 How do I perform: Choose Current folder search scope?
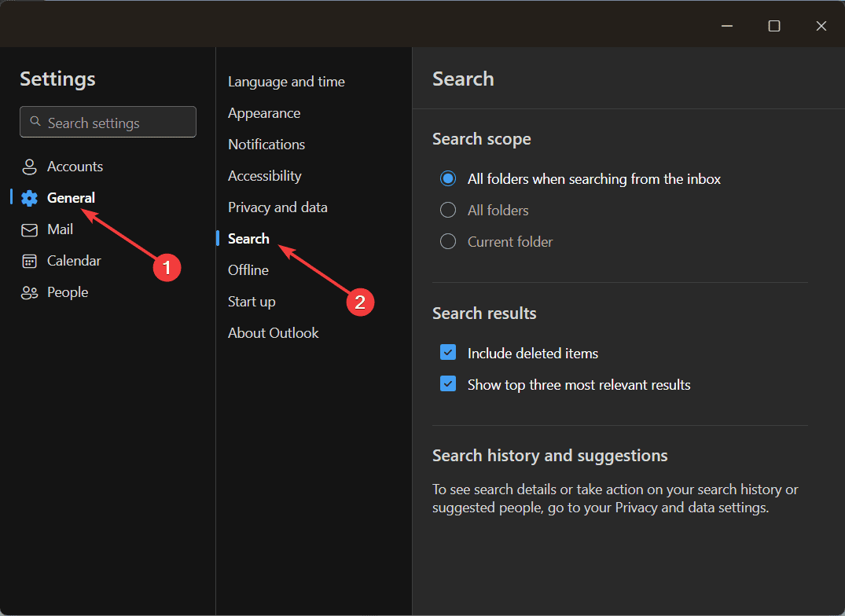point(448,242)
